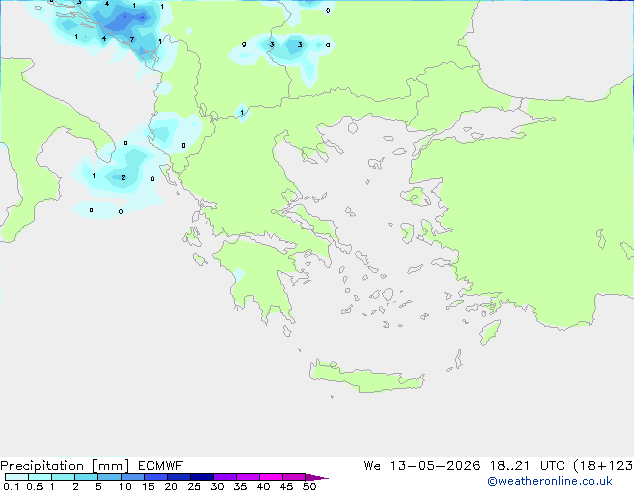This screenshot has width=634, height=490.
Task: Click the precipitation value '7' on the map
Action: tap(132, 39)
